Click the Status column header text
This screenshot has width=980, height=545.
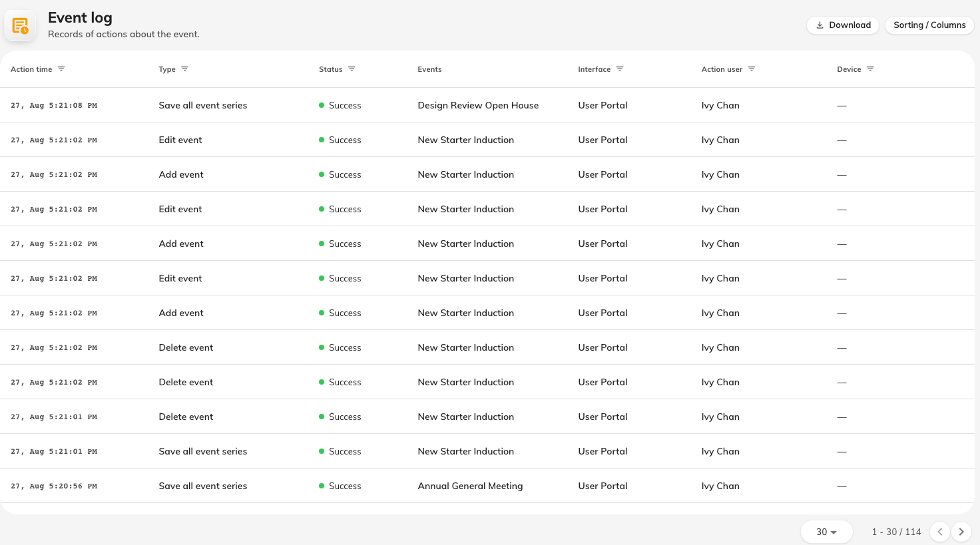pyautogui.click(x=330, y=69)
